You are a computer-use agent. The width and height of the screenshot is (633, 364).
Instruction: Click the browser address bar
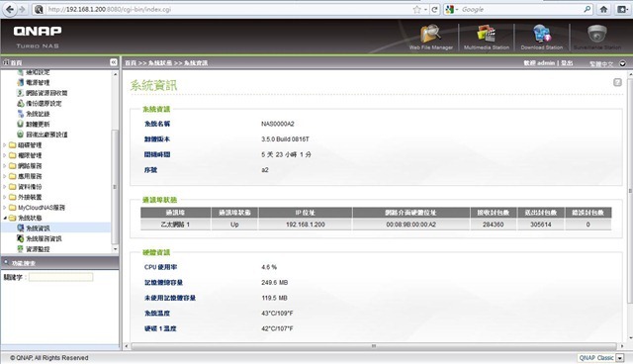pos(226,9)
